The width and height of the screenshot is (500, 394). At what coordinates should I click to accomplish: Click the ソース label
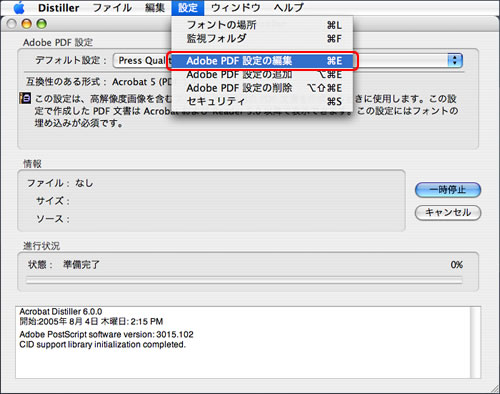tap(53, 219)
